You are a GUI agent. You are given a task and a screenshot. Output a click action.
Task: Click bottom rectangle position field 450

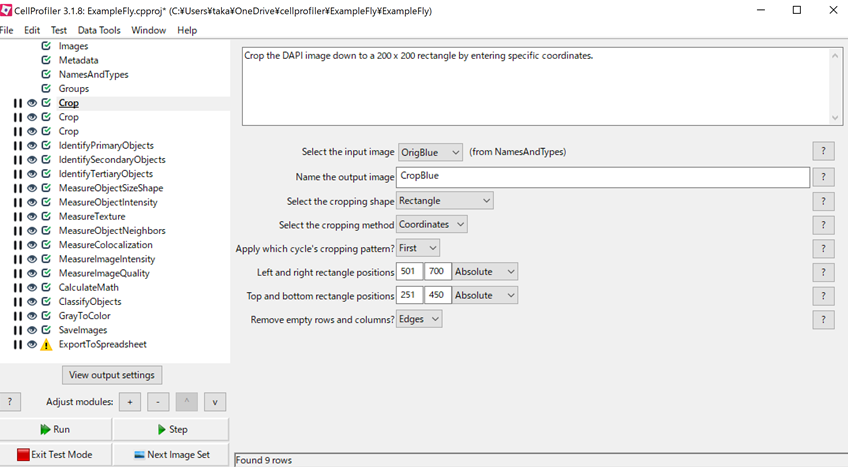tap(438, 296)
